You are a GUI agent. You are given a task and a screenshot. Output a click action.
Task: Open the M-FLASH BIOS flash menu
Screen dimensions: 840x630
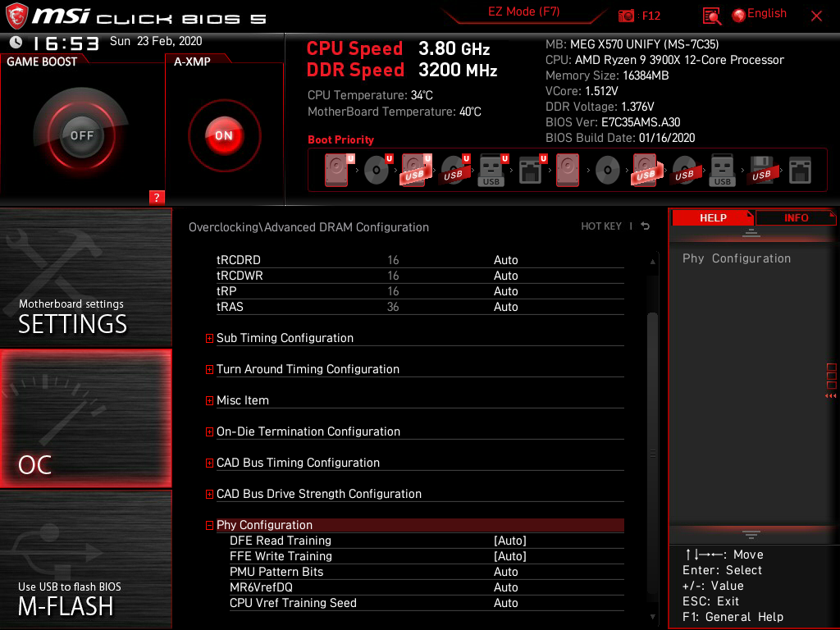coord(85,559)
